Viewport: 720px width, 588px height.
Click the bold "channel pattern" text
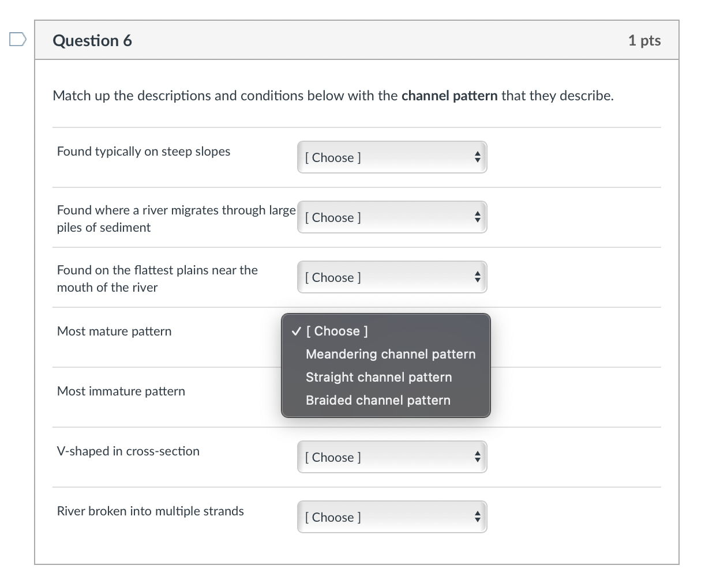pyautogui.click(x=449, y=96)
